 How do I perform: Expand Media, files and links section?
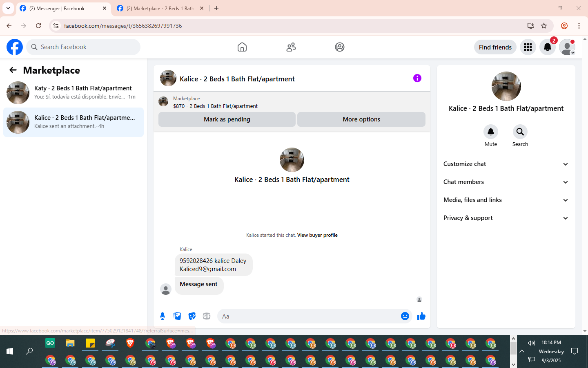coord(506,200)
